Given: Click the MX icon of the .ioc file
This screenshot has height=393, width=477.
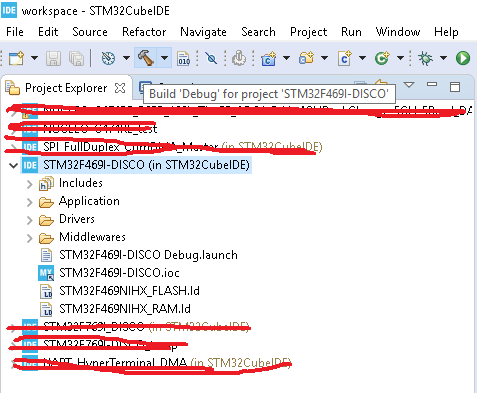Looking at the screenshot, I should 46,273.
